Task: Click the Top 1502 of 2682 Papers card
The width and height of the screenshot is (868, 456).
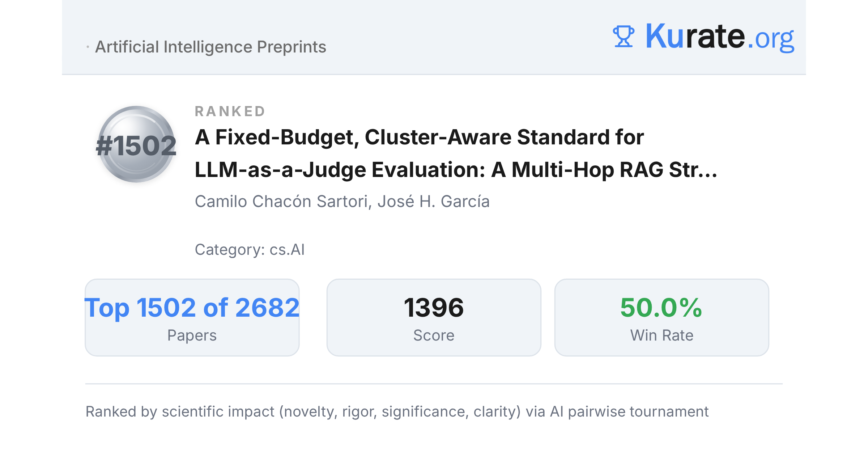Action: (x=192, y=317)
